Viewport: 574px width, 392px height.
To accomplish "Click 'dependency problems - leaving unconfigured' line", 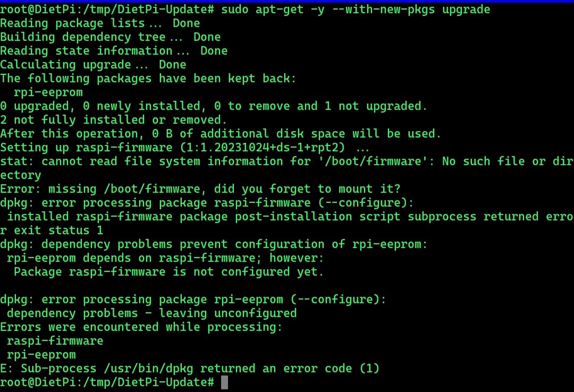I will (x=152, y=313).
